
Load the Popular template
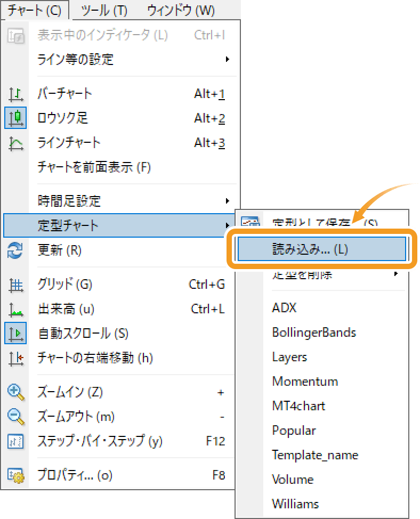click(x=322, y=431)
